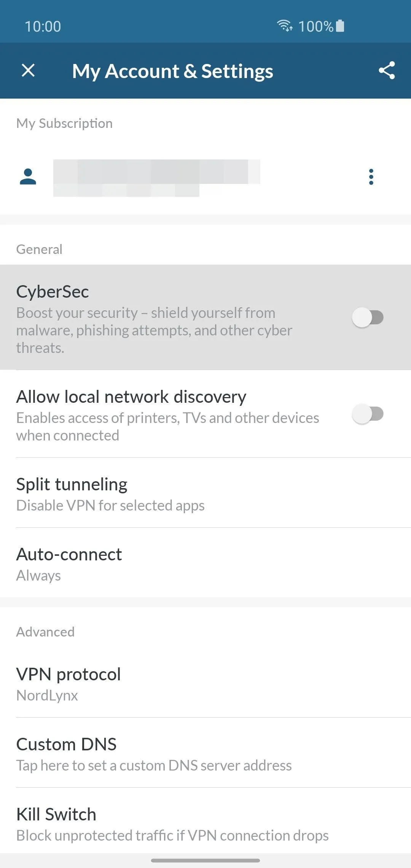Viewport: 411px width, 868px height.
Task: Tap the CyberSec description text row
Action: point(154,330)
